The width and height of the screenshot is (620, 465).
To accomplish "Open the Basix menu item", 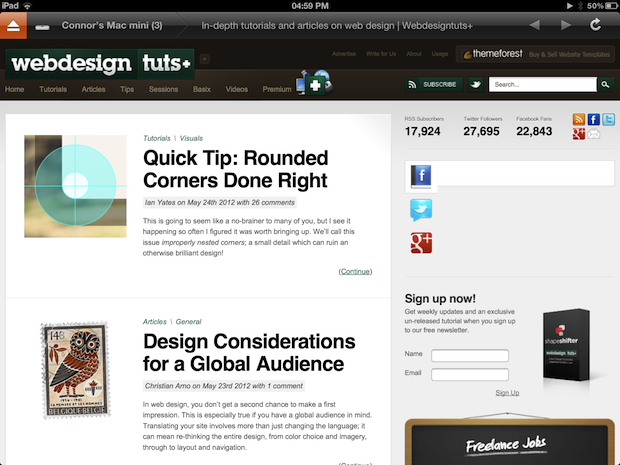I will coord(202,89).
